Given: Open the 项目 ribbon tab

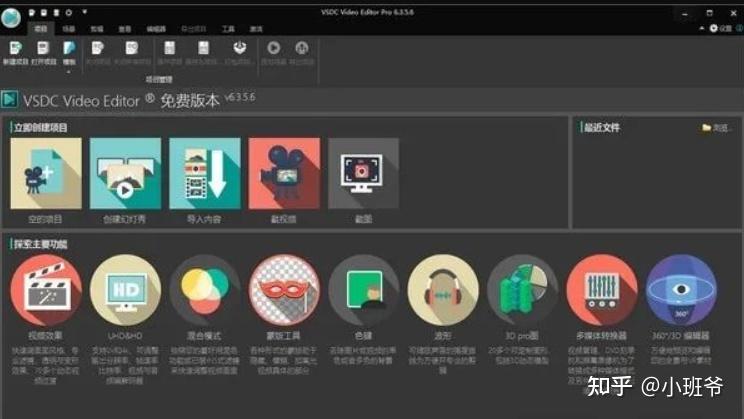Looking at the screenshot, I should coord(41,29).
